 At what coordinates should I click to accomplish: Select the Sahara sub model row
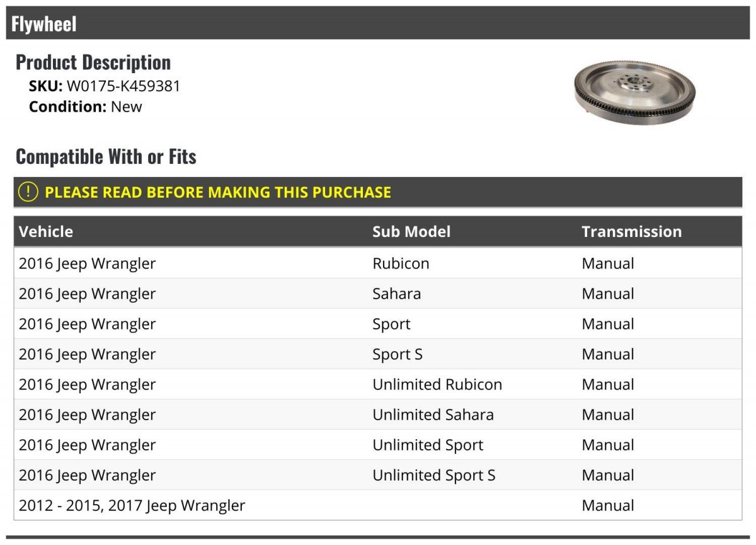tap(378, 294)
